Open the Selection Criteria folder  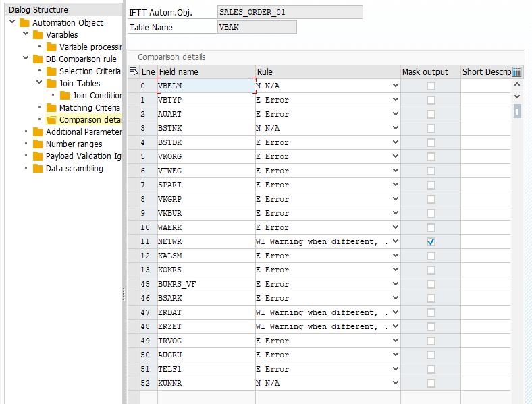[x=89, y=71]
